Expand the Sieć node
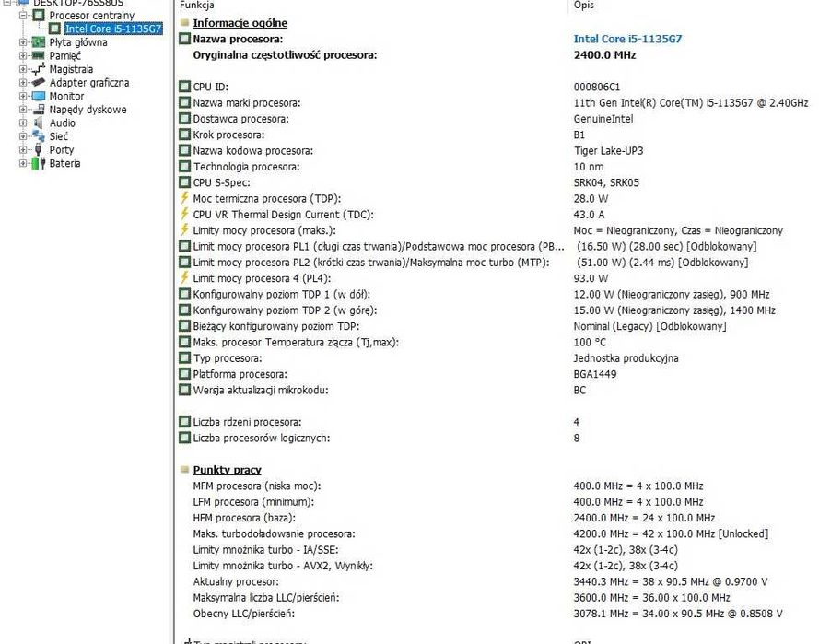This screenshot has width=819, height=644. pyautogui.click(x=23, y=136)
